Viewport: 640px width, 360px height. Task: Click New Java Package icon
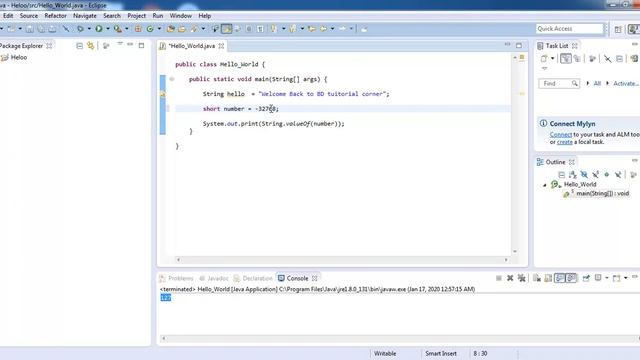coord(138,29)
